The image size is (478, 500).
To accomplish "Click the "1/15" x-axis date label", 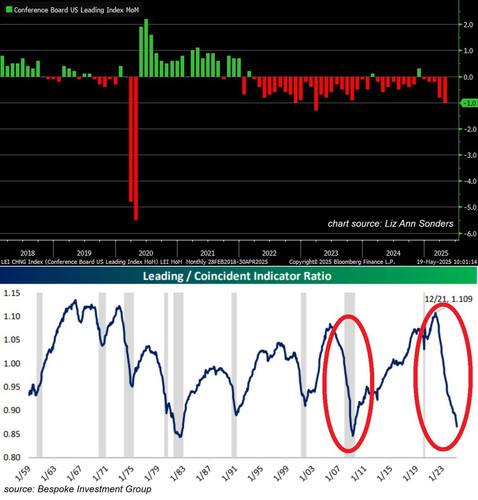I will (385, 473).
